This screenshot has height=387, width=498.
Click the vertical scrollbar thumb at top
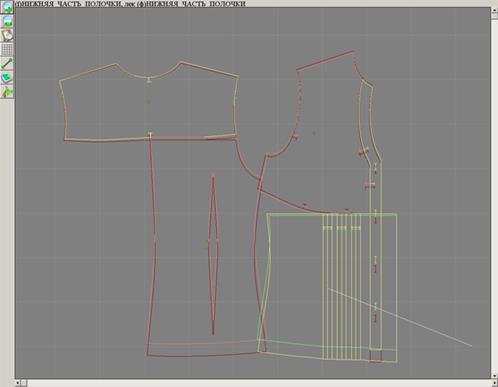pos(494,16)
